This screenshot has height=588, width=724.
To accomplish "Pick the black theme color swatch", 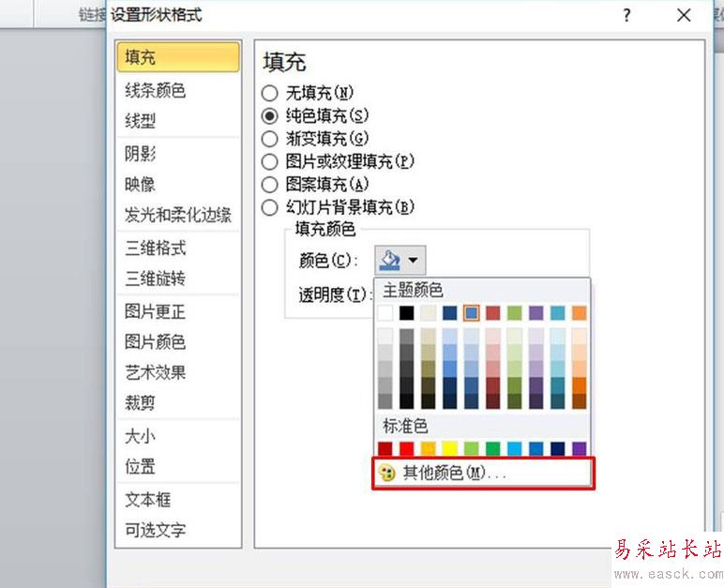I will click(x=407, y=312).
